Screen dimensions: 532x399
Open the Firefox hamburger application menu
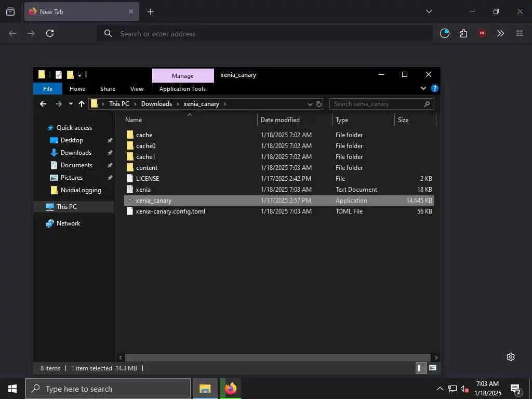[x=519, y=33]
